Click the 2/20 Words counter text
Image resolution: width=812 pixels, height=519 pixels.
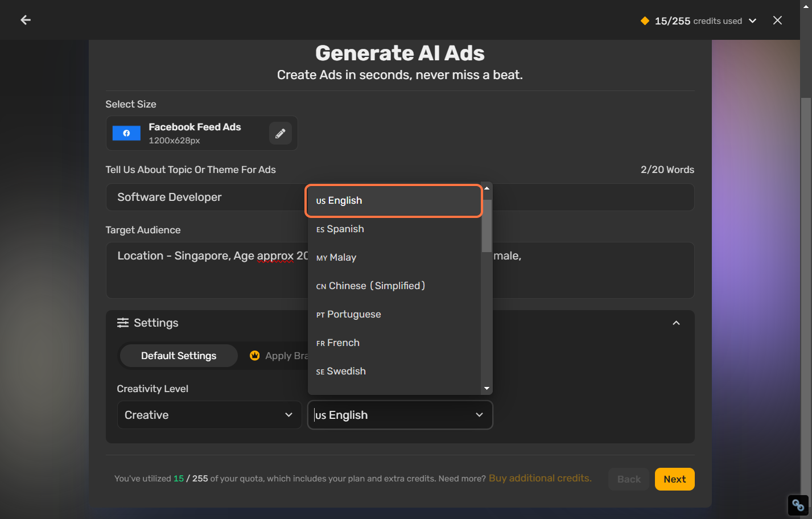[x=667, y=170]
